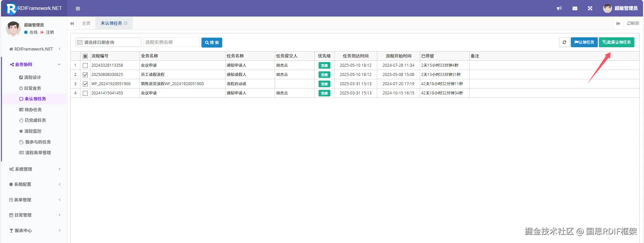
Task: Click the 42天18小时32分钟11秒 cell
Action: point(445,84)
